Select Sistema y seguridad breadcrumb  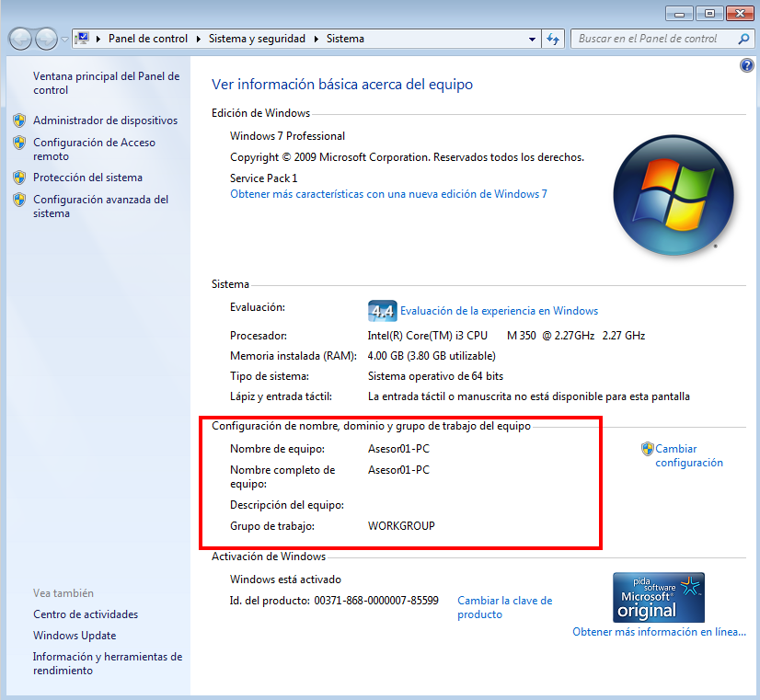pos(257,39)
